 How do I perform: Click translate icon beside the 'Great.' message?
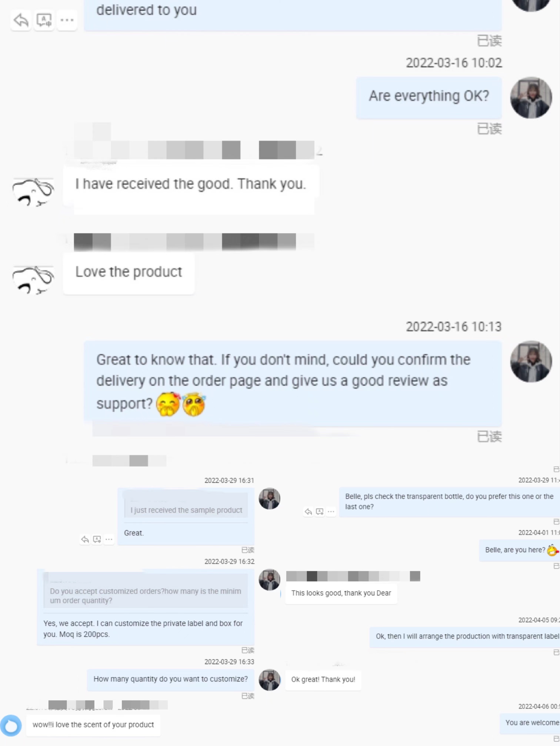coord(97,540)
